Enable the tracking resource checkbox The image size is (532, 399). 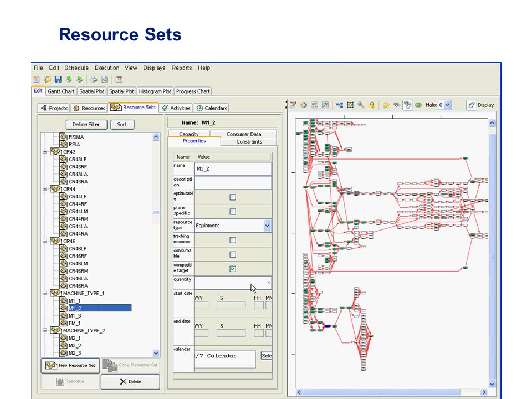(233, 240)
